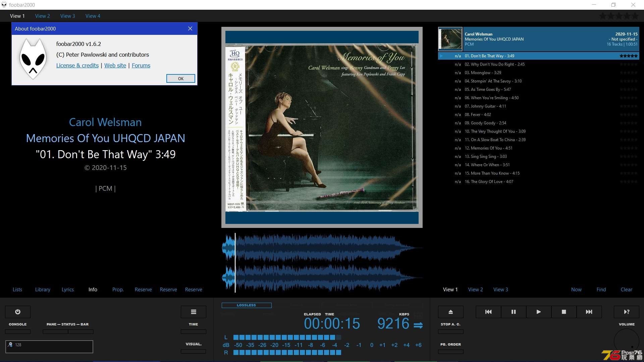
Task: Click the large album cover art
Action: (322, 127)
